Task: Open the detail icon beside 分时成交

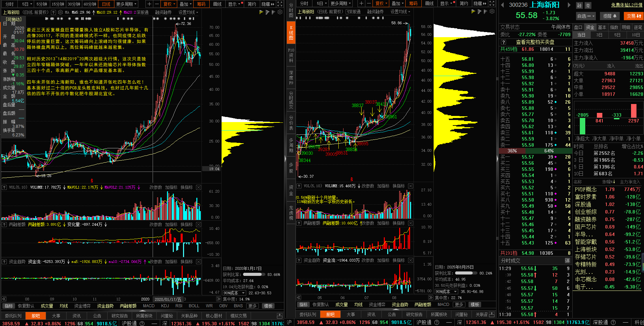Action: click(x=567, y=260)
